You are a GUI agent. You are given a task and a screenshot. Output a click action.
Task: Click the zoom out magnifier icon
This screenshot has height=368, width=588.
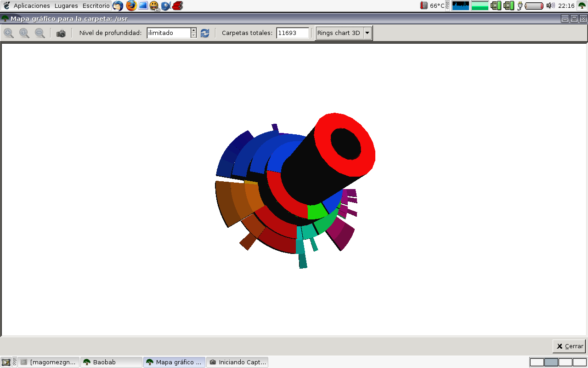pyautogui.click(x=40, y=33)
